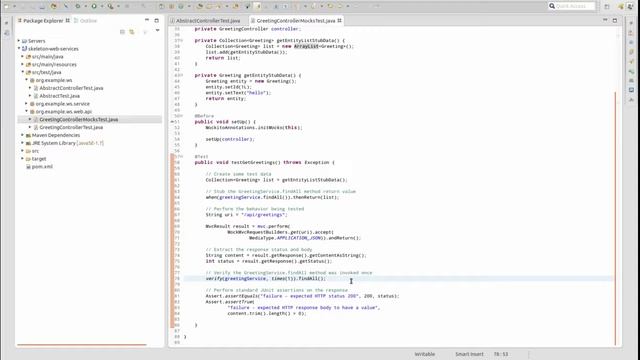The image size is (640, 360).
Task: Click the Writable status bar entry
Action: [x=424, y=354]
